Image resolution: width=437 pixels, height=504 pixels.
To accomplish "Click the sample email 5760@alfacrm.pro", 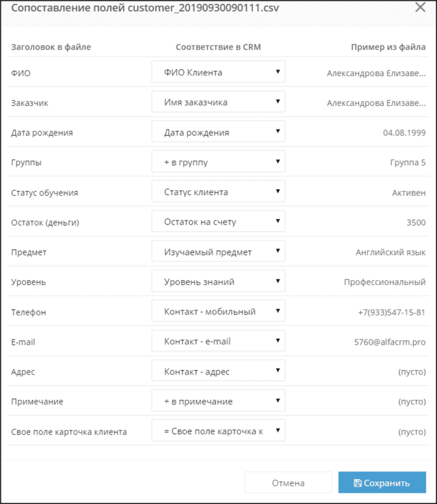I will point(390,342).
